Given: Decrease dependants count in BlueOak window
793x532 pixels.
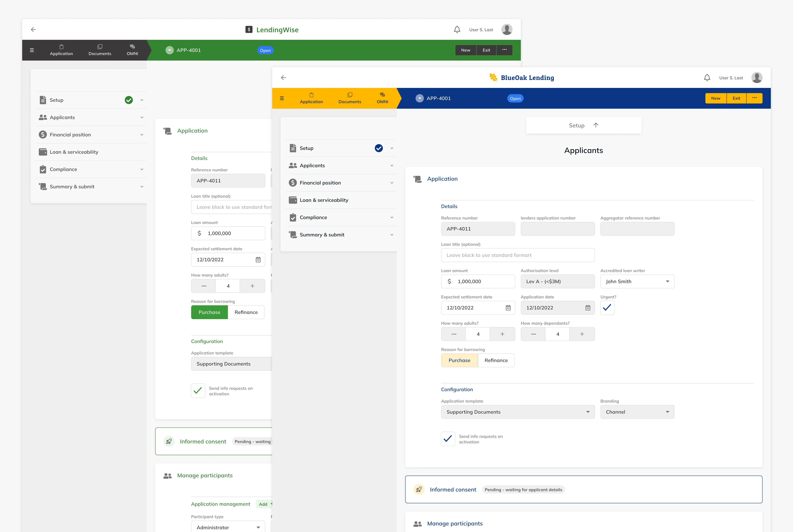Looking at the screenshot, I should pyautogui.click(x=533, y=334).
